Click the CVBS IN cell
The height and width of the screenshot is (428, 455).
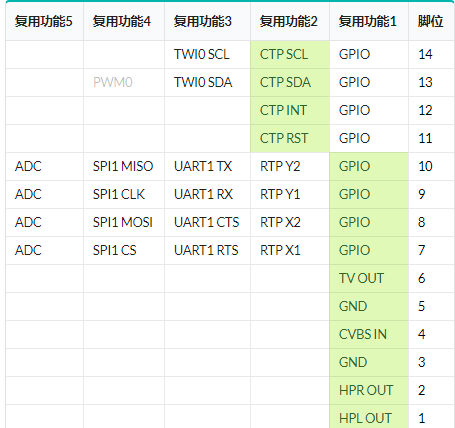[369, 335]
